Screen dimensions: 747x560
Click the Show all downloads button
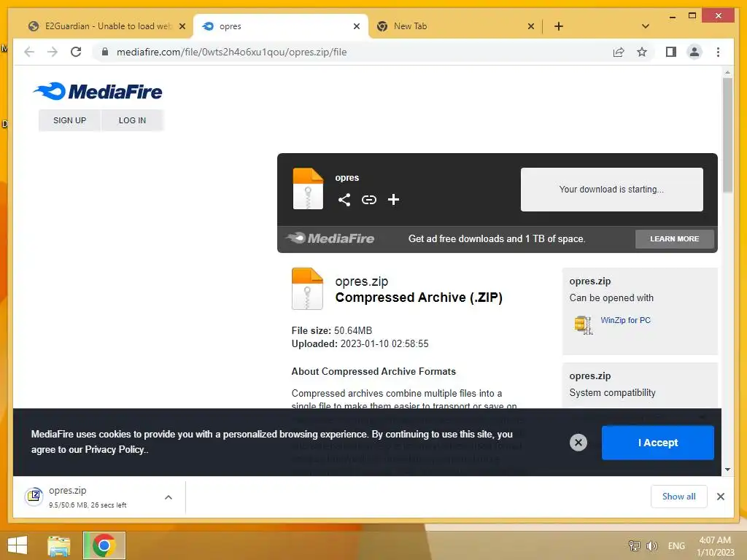(x=679, y=497)
